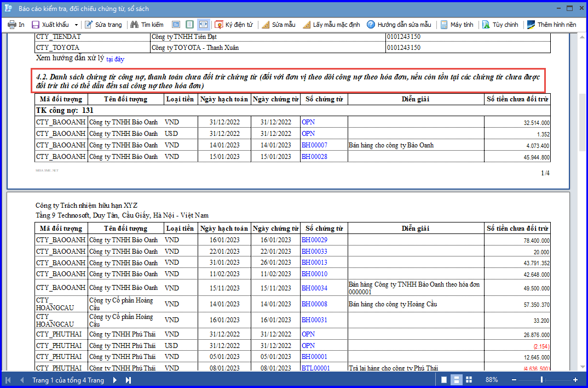Follow the 'tại đây' guide link
Image resolution: width=588 pixels, height=388 pixels.
[115, 59]
